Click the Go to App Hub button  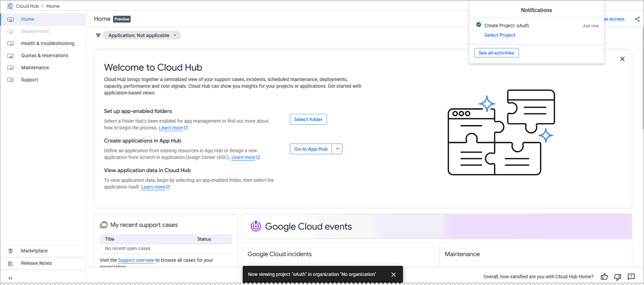[311, 149]
